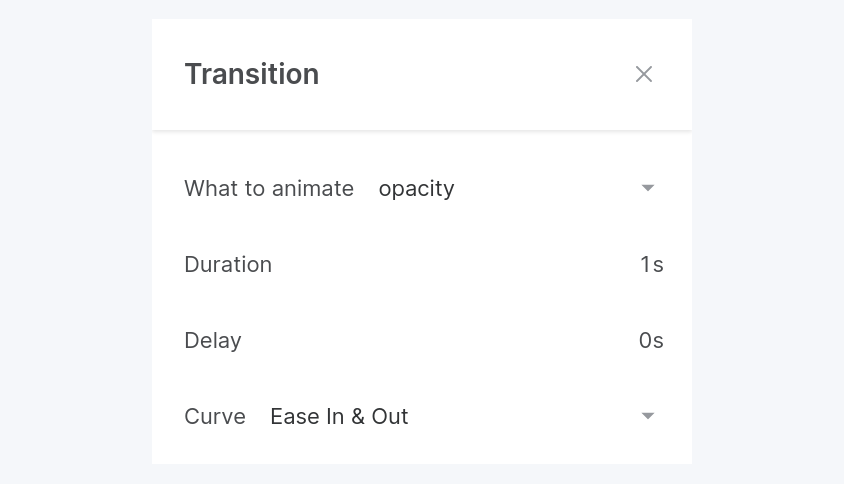Screen dimensions: 844x484
Task: Click the What to animate label
Action: click(269, 188)
